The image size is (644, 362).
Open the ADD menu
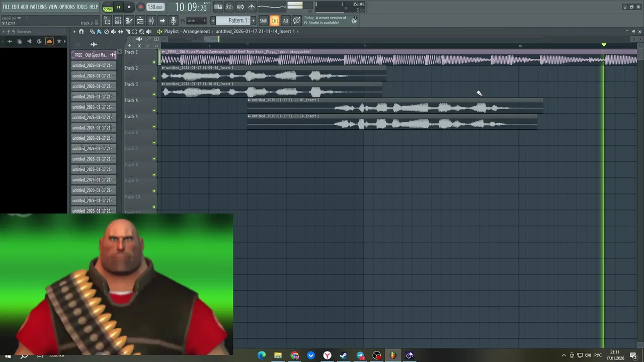coord(24,7)
